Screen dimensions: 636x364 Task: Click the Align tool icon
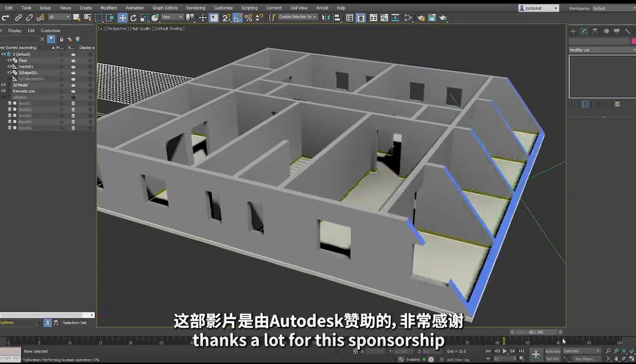pyautogui.click(x=337, y=17)
